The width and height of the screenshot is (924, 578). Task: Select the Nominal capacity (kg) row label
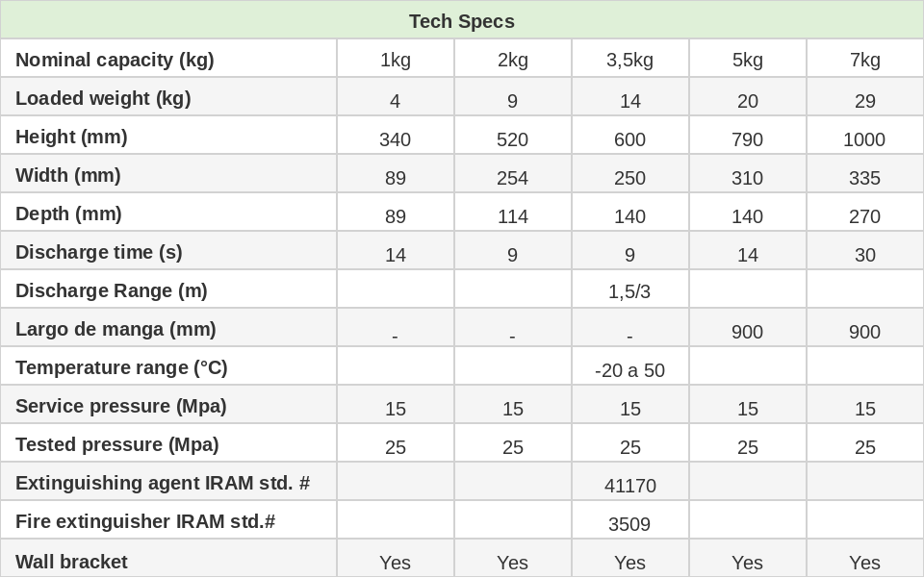click(x=115, y=60)
